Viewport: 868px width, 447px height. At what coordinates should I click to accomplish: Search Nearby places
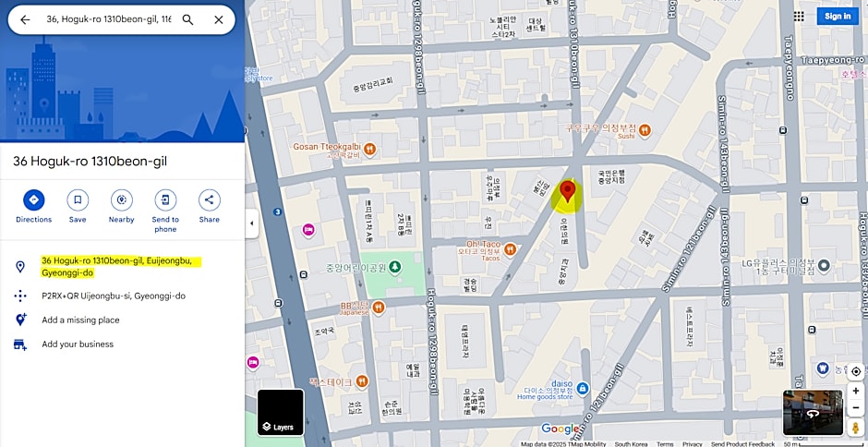point(121,207)
